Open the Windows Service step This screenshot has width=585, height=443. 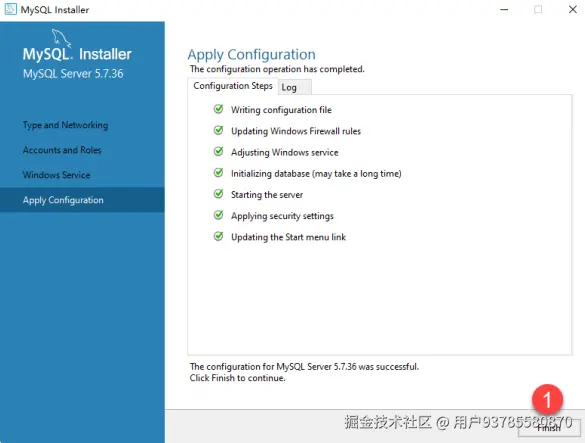pos(56,175)
